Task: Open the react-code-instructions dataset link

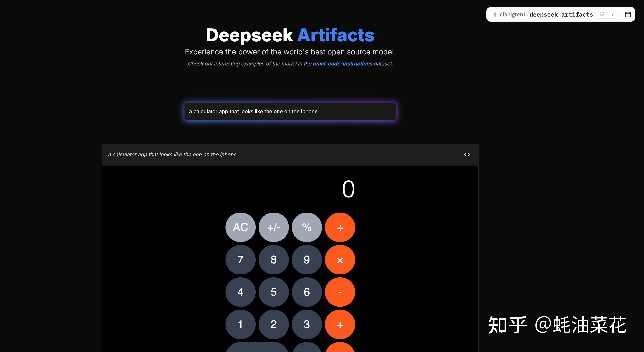Action: (342, 64)
